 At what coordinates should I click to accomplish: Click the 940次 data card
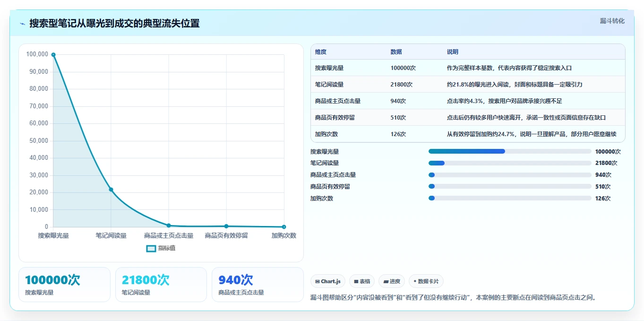click(x=258, y=285)
